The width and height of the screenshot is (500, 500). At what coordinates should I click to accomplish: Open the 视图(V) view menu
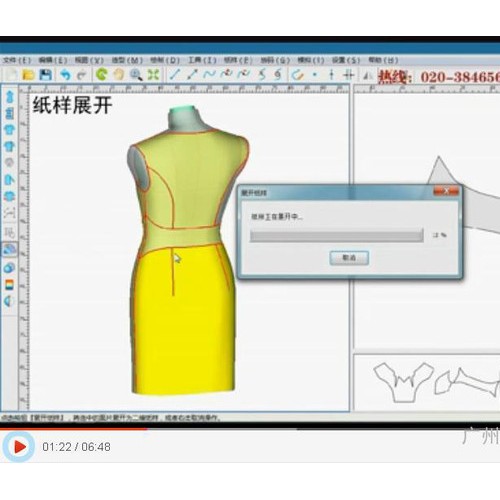pos(89,60)
